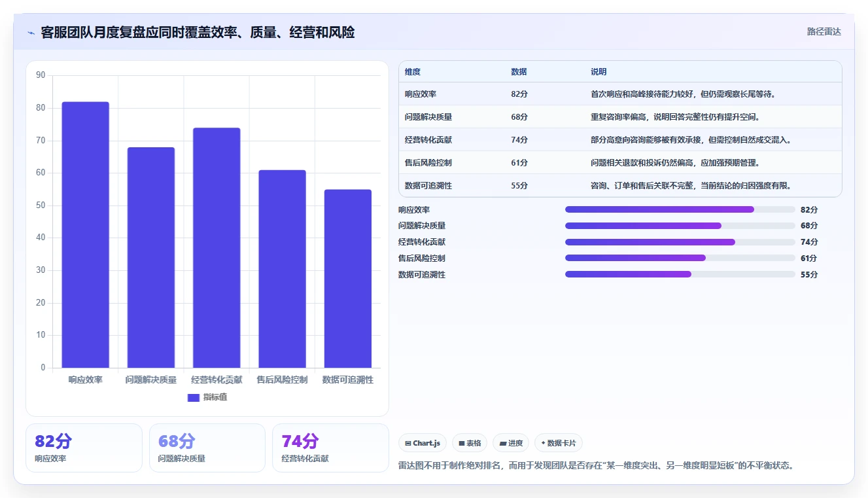Viewport: 868px width, 498px height.
Task: Click the 74分 value in the table
Action: pyautogui.click(x=519, y=140)
